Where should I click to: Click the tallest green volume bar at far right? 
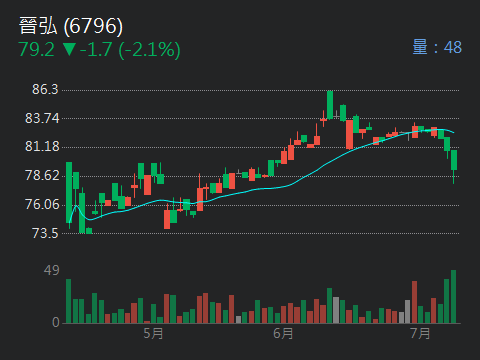[x=453, y=297]
